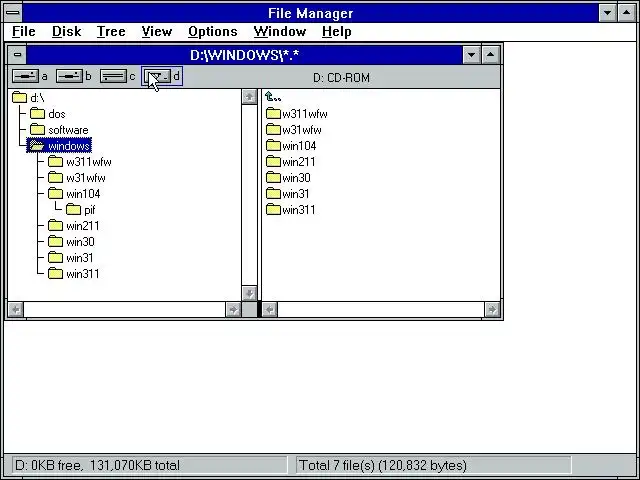Click file list scroll right arrow
The image size is (640, 480).
point(492,310)
